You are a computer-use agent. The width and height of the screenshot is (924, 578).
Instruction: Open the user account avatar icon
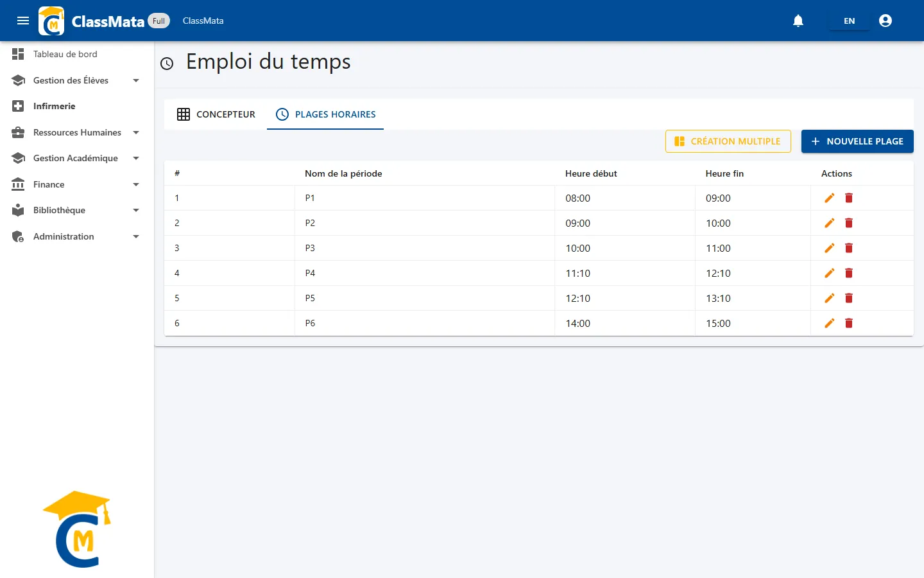(x=886, y=21)
